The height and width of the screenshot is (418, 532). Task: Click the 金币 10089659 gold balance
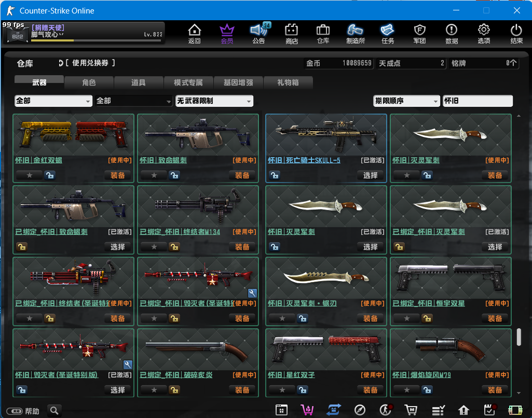click(x=338, y=63)
